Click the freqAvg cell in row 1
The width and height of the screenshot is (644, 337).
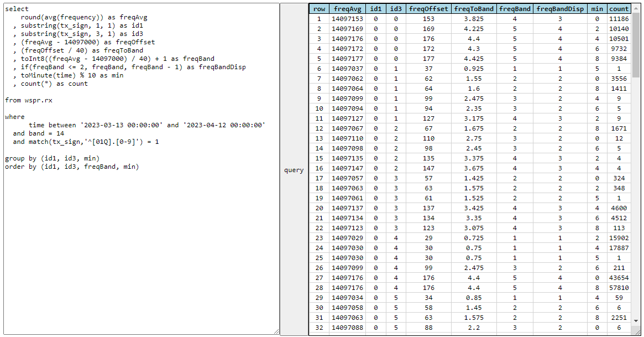tap(347, 19)
